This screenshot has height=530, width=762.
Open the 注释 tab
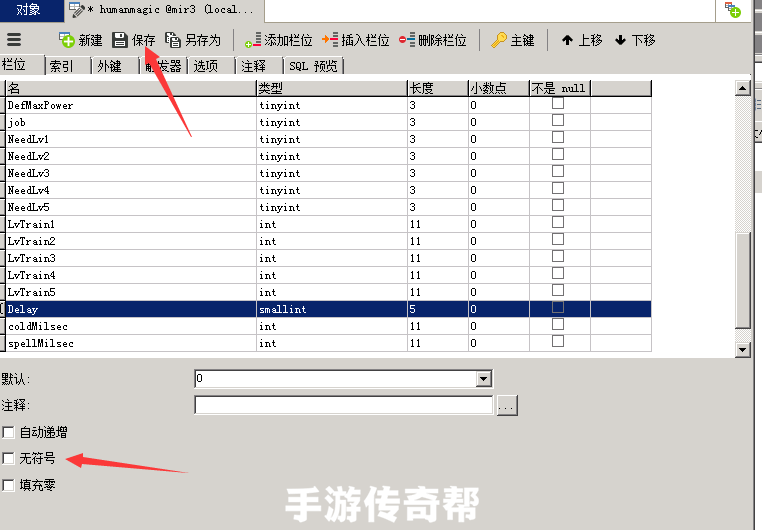click(259, 66)
